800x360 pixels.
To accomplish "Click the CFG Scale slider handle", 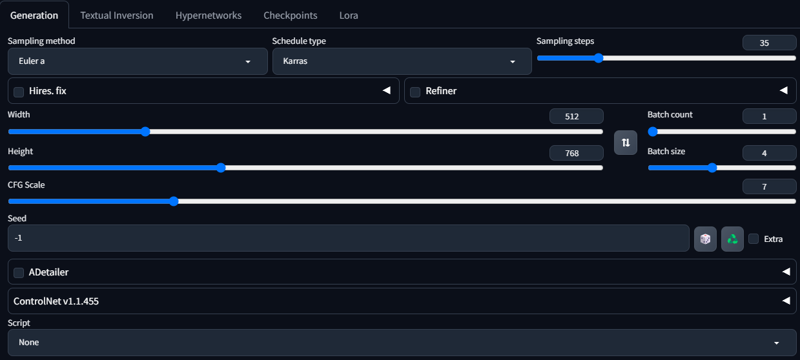I will pos(173,201).
